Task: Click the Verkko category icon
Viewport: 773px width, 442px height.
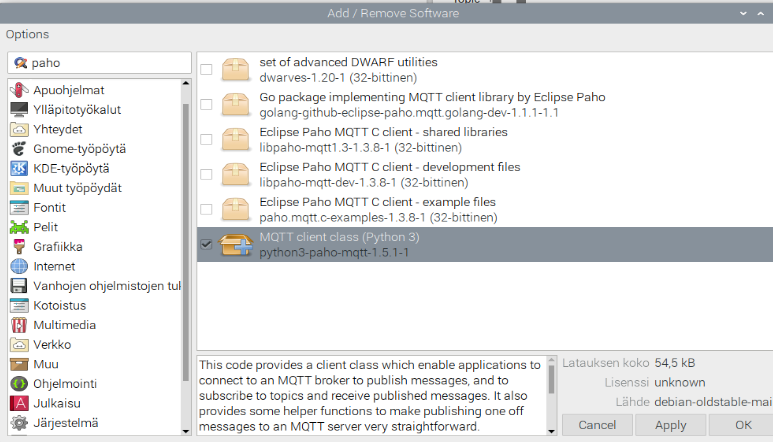Action: tap(19, 344)
